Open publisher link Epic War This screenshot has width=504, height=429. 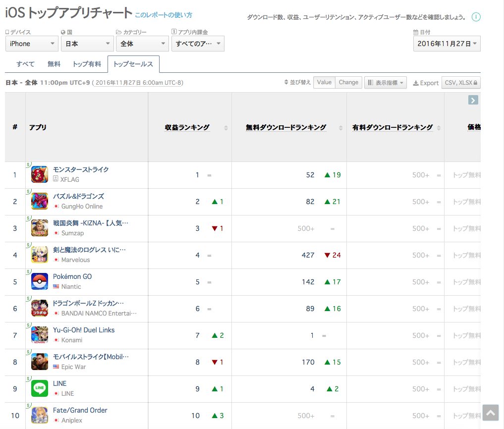click(74, 367)
